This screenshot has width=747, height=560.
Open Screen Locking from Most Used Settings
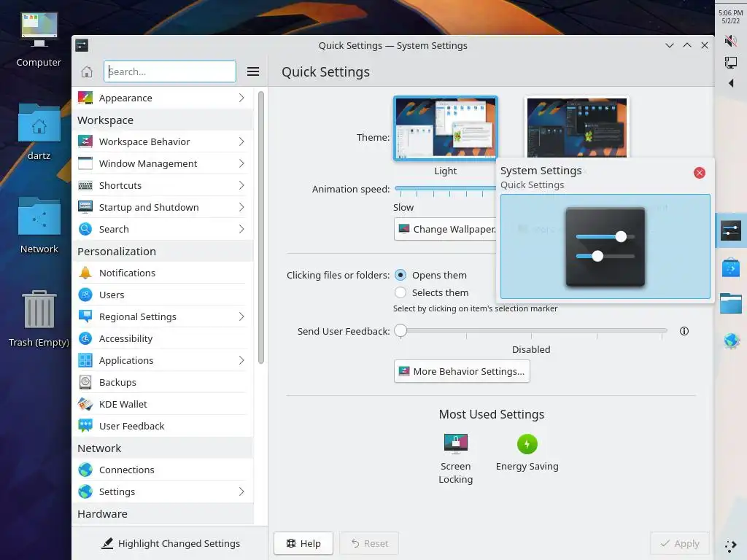coord(455,459)
